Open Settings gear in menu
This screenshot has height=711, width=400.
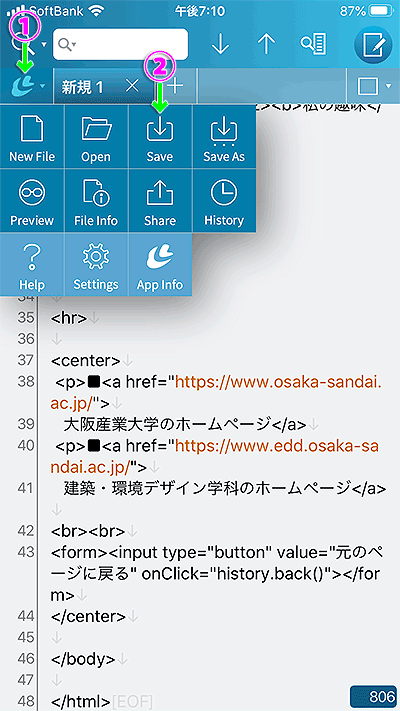[96, 265]
